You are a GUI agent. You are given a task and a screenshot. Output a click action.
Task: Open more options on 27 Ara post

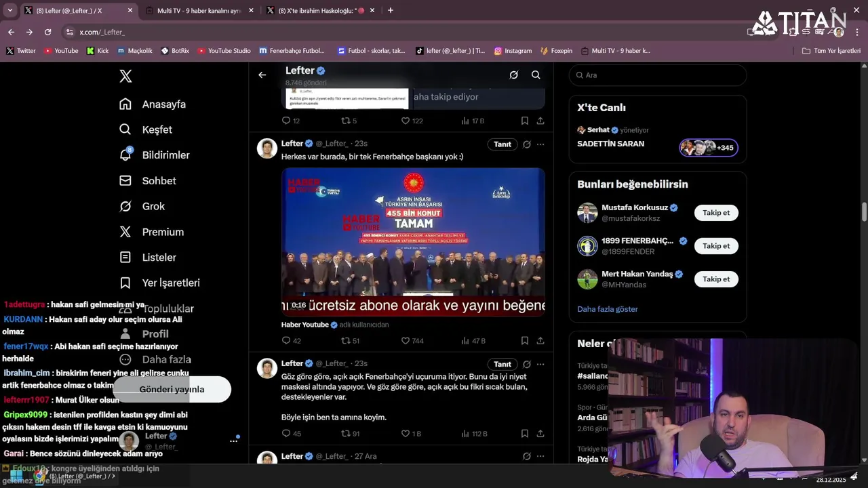pos(540,457)
